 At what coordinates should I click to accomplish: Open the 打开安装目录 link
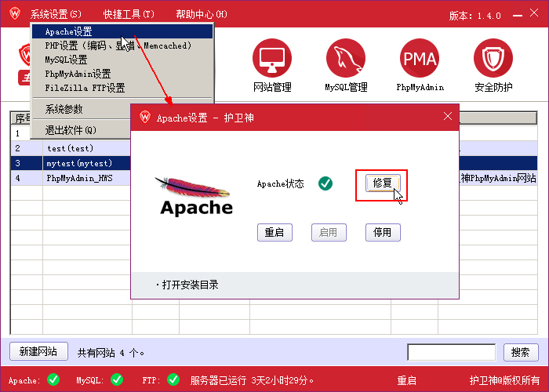click(187, 285)
